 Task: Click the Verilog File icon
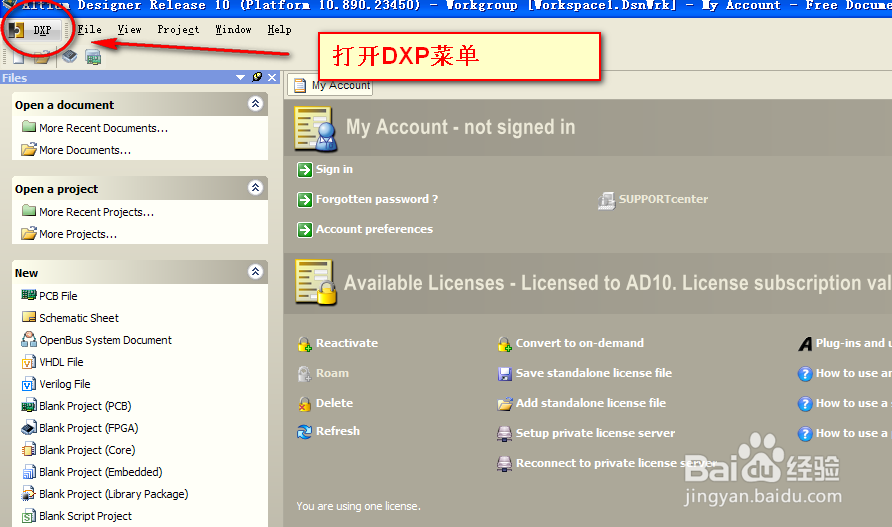click(x=28, y=384)
